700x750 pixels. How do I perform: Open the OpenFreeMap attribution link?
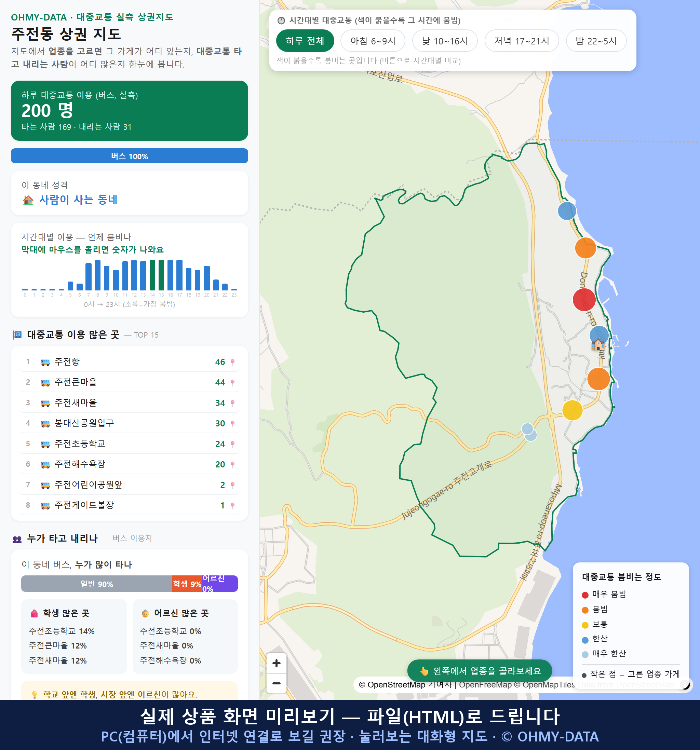(485, 684)
